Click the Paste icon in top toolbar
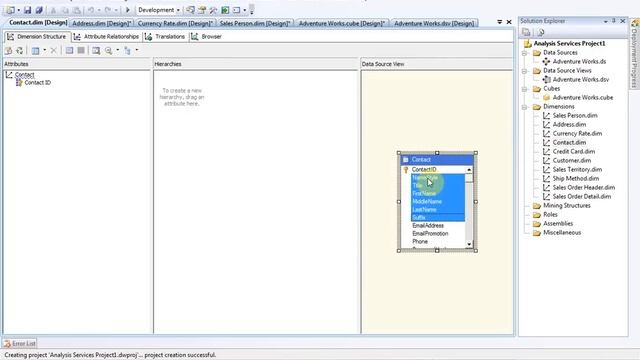The height and width of the screenshot is (360, 640). pyautogui.click(x=77, y=10)
